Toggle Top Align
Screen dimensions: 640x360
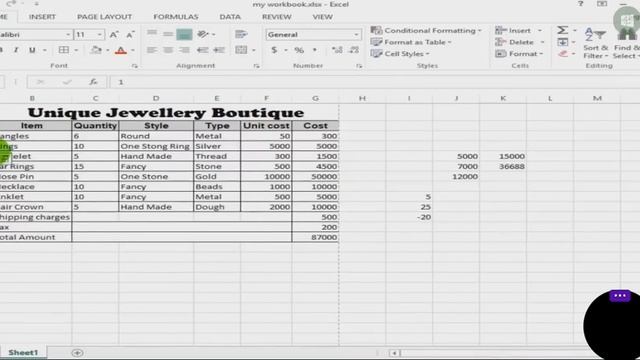(x=152, y=34)
